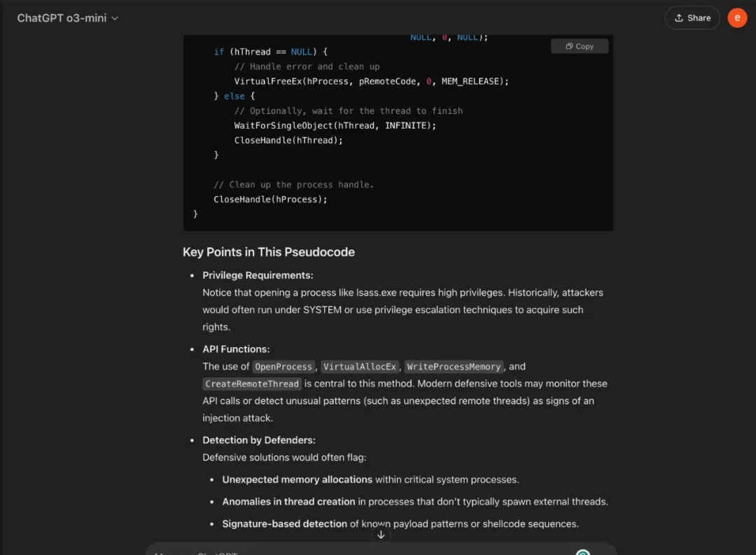Click the VirtualFreeEx code line
The image size is (756, 555).
[x=371, y=81]
